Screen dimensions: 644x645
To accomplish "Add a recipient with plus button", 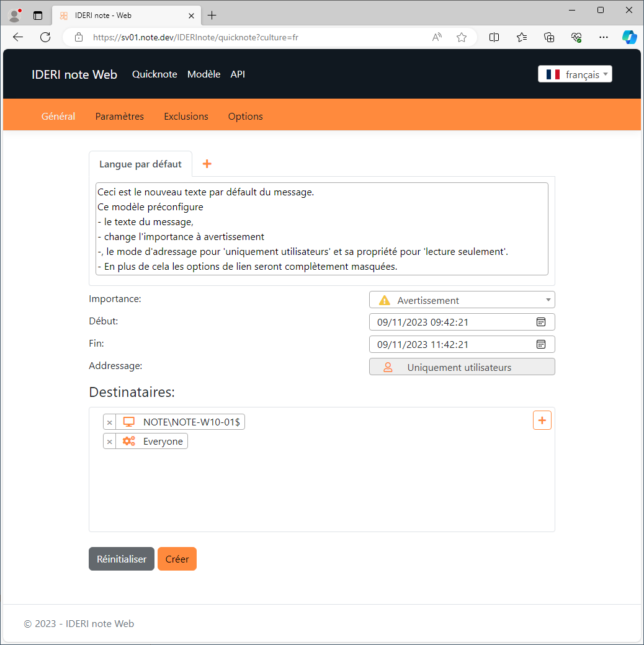I will point(542,420).
